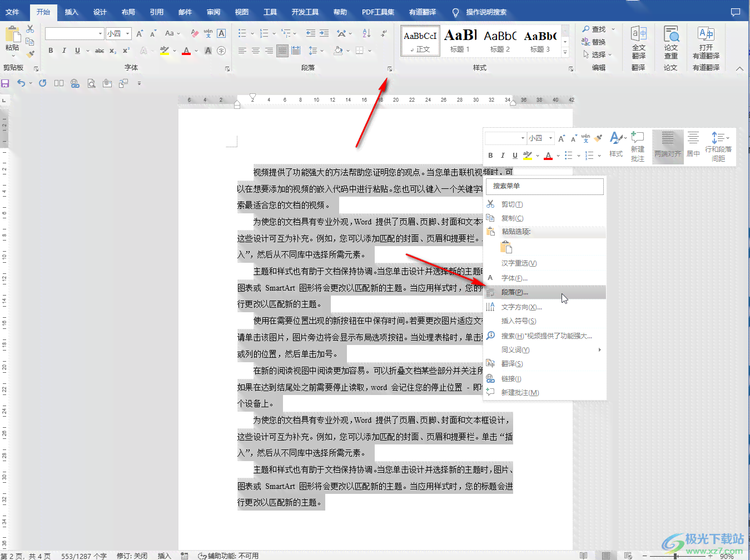Click the distributed alignment icon in ribbon
The height and width of the screenshot is (560, 750).
coord(296,51)
